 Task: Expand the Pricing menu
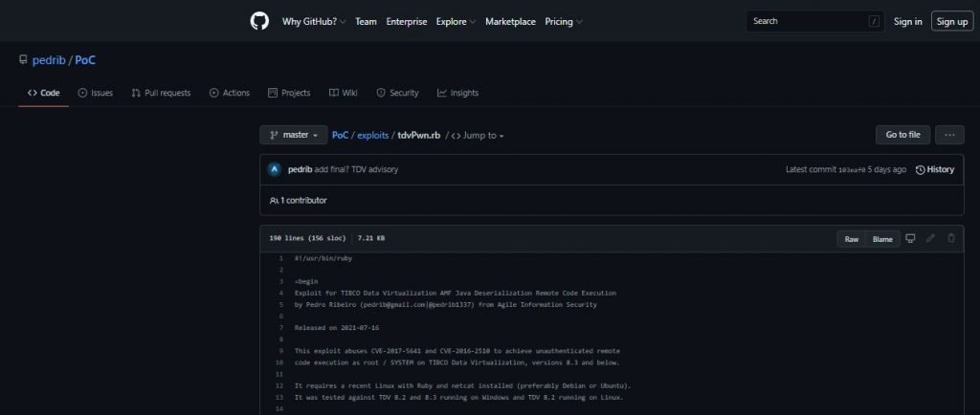(563, 21)
